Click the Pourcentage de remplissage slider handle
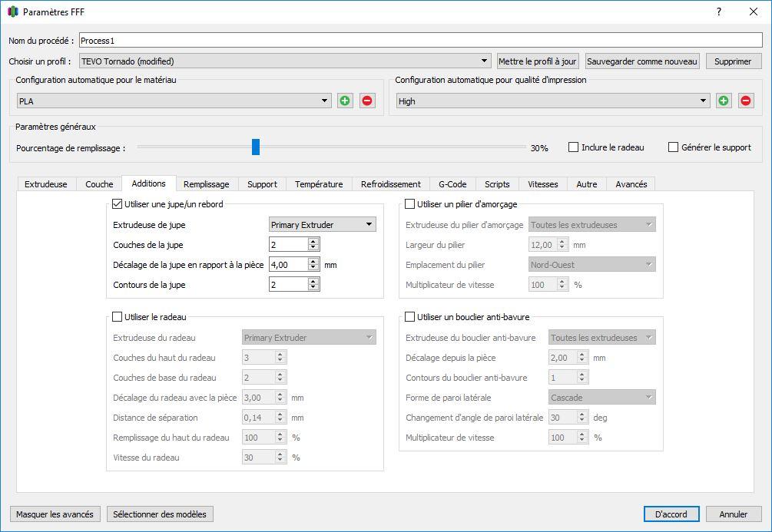 point(256,147)
